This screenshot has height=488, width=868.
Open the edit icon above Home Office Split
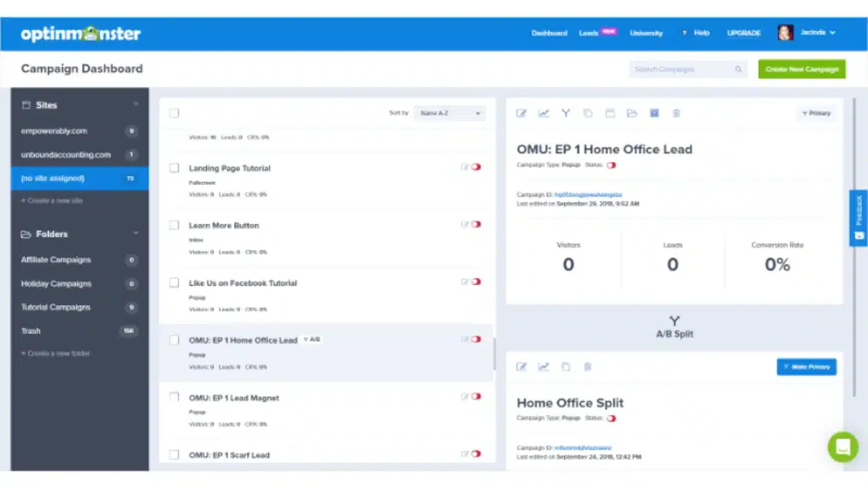click(522, 367)
